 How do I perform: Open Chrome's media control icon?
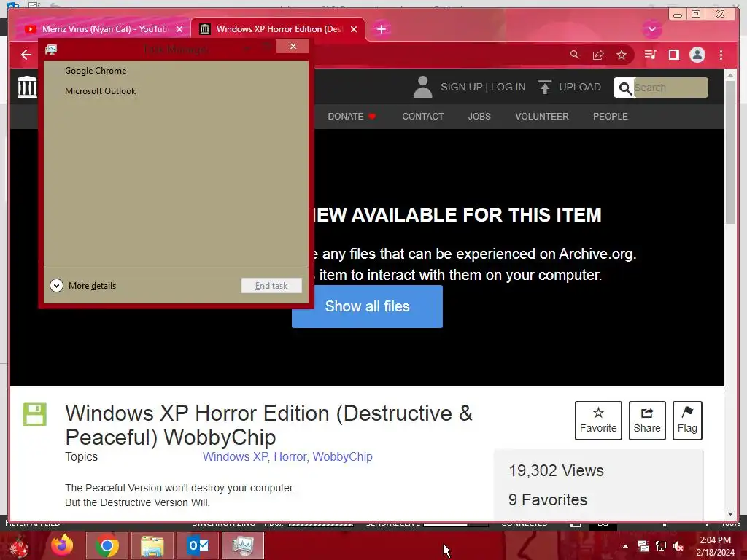(x=650, y=55)
